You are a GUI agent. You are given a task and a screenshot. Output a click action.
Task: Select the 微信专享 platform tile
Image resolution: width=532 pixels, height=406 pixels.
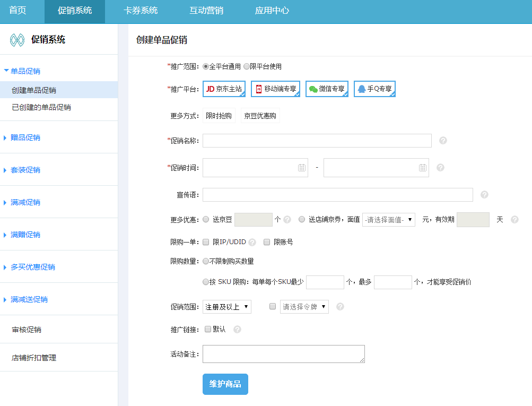click(x=327, y=89)
